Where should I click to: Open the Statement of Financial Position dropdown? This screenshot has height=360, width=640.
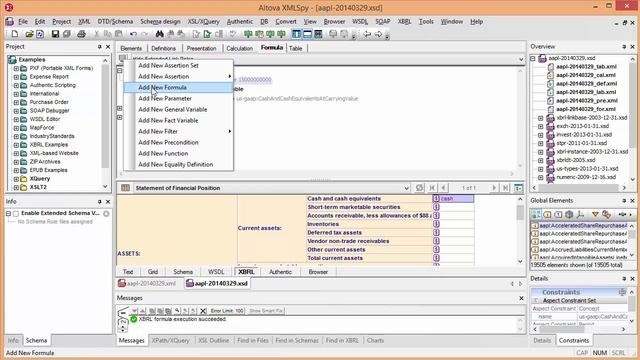(x=406, y=188)
